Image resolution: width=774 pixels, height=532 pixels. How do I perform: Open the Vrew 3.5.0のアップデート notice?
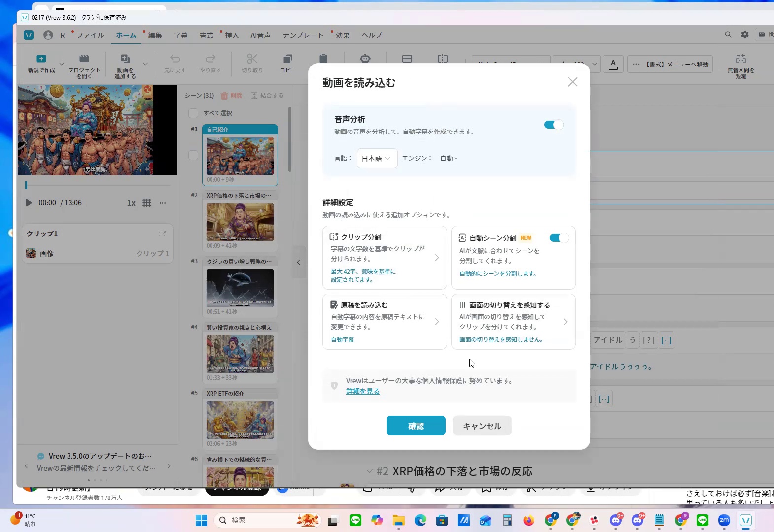pyautogui.click(x=98, y=462)
